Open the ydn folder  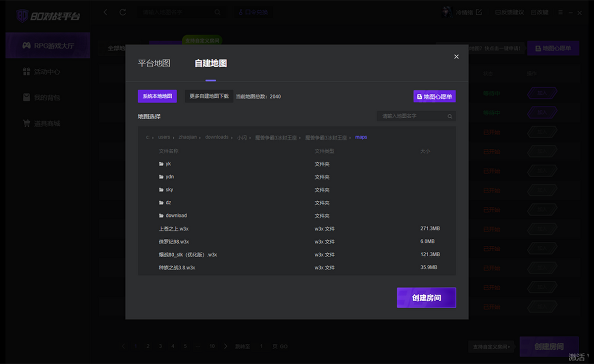[x=169, y=177]
